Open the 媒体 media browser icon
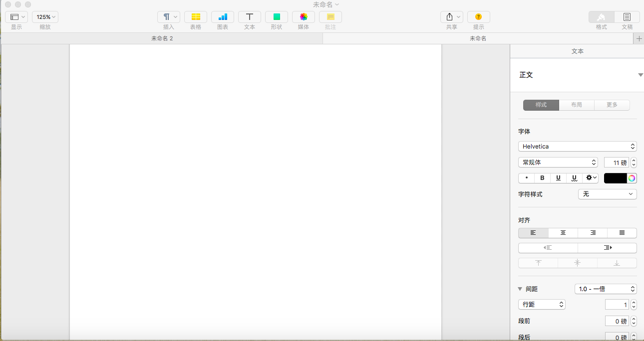The image size is (644, 341). [304, 17]
